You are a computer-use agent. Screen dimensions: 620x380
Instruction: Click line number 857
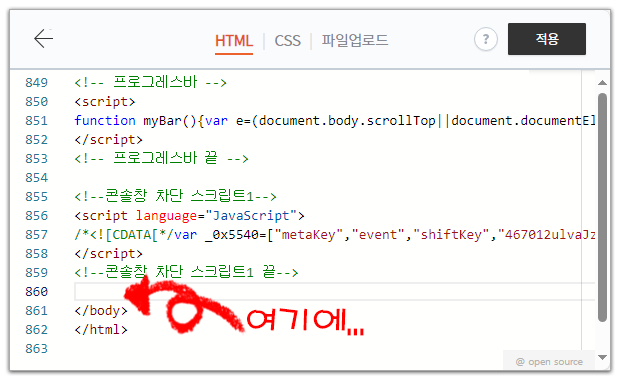[36, 234]
